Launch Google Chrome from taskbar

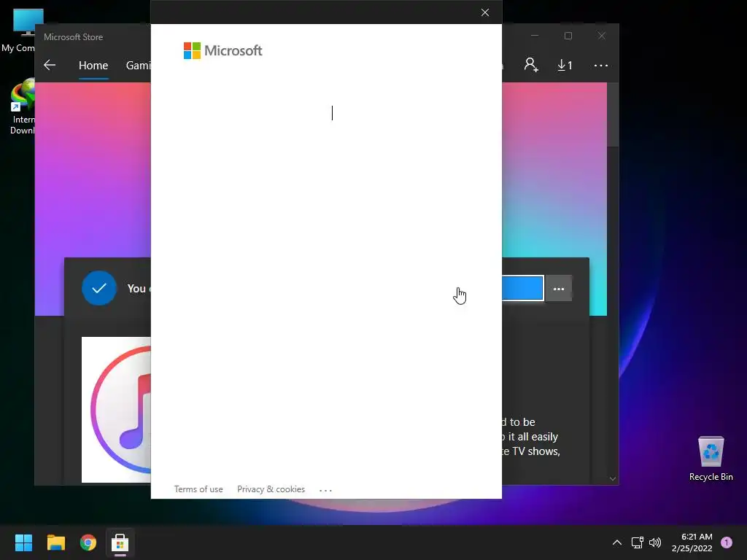point(88,542)
